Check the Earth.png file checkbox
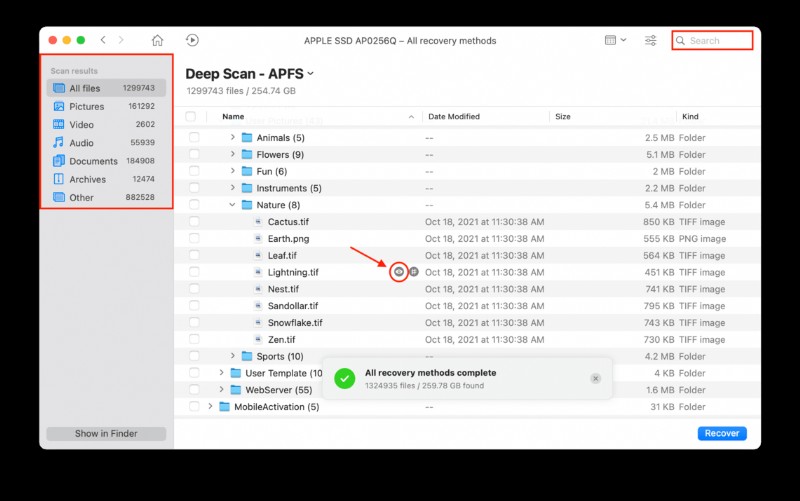The image size is (800, 501). point(194,238)
